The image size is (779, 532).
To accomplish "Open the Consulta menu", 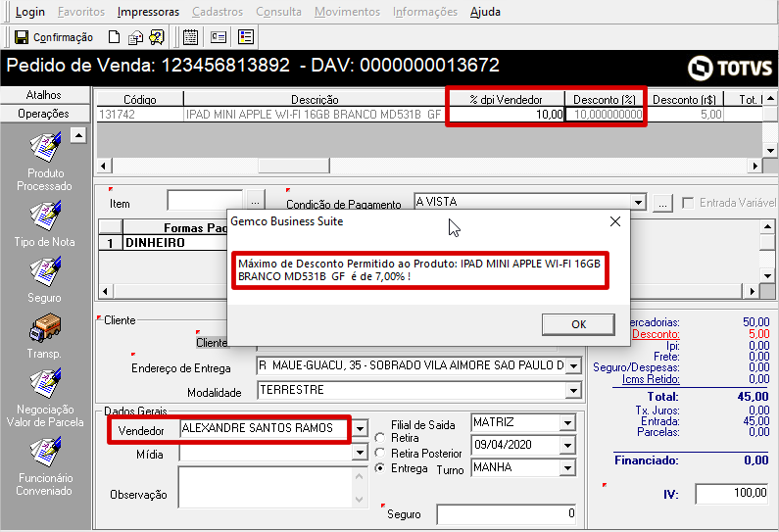I will (x=278, y=12).
